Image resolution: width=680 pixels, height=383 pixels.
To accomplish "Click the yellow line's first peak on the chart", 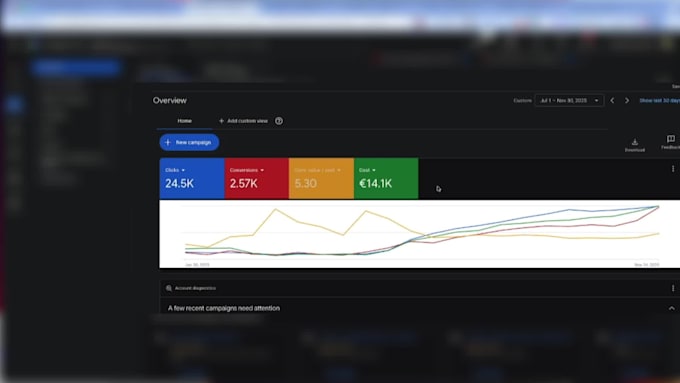I will tap(275, 209).
